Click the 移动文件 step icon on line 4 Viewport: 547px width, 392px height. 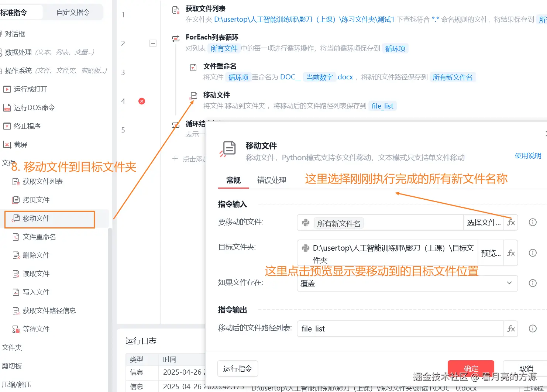pos(193,96)
